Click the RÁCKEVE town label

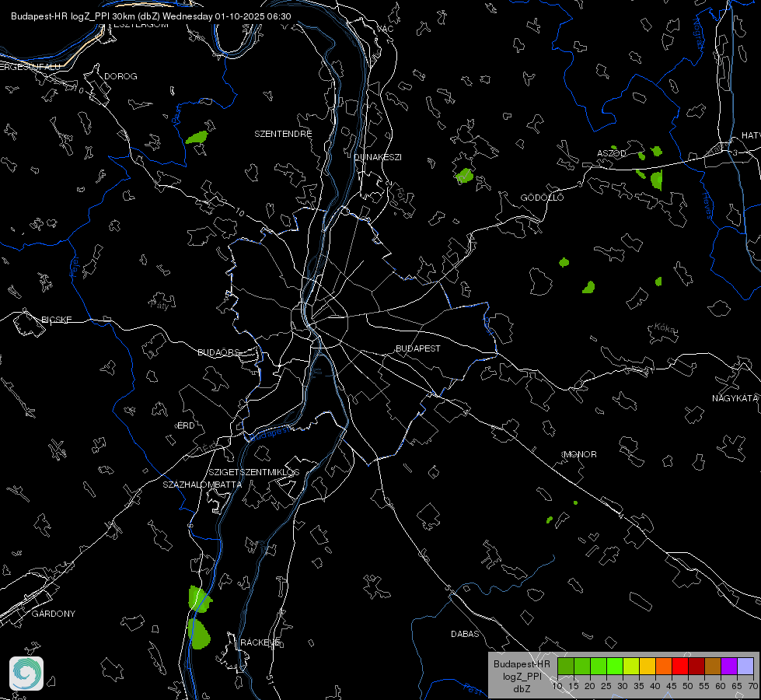point(260,642)
